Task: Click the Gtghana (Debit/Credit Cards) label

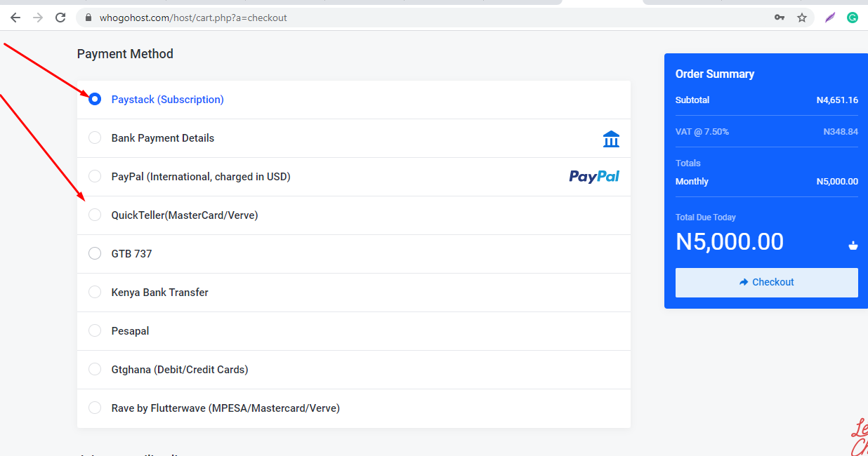Action: 180,370
